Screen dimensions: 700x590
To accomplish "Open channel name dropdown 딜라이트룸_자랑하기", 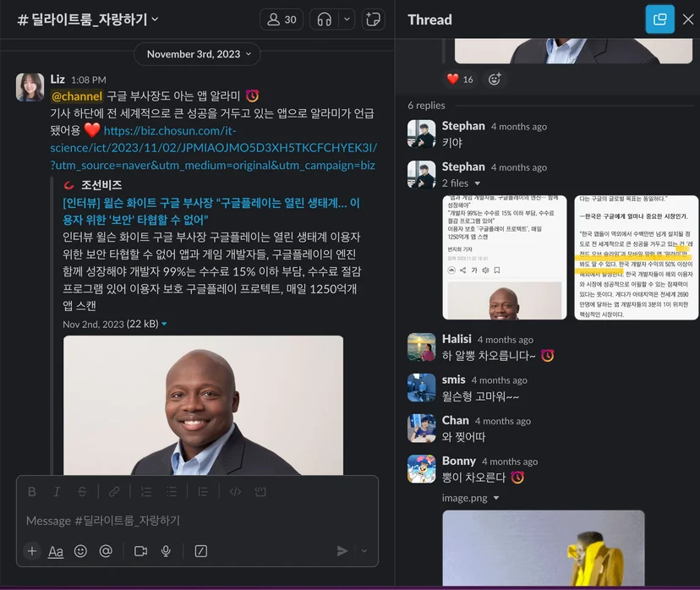I will [88, 19].
